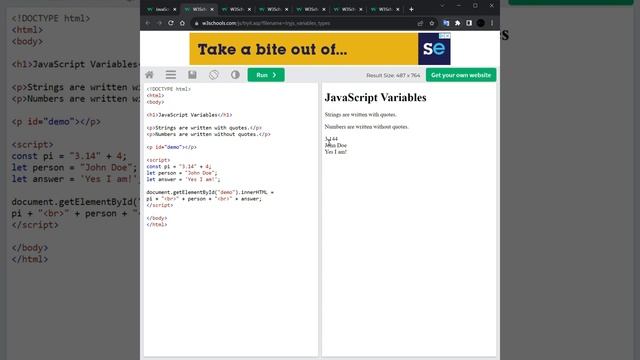Click the </body> line in the background window
This screenshot has width=640, height=360.
pos(29,248)
